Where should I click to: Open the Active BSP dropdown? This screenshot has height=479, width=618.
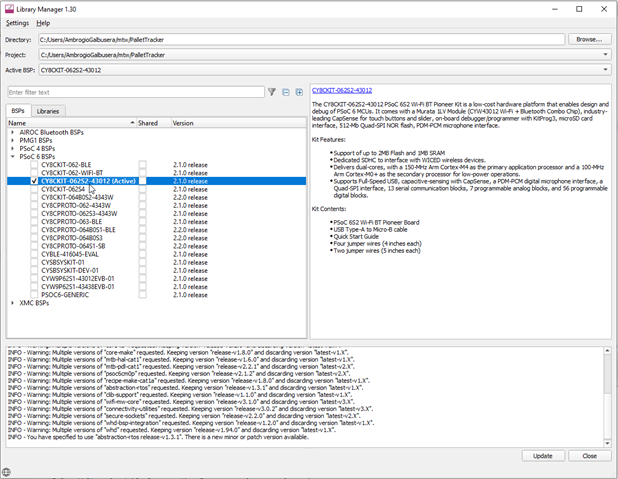coord(605,70)
